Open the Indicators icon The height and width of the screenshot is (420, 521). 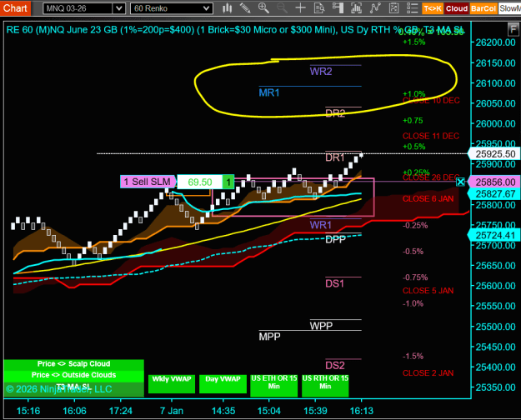coord(375,8)
